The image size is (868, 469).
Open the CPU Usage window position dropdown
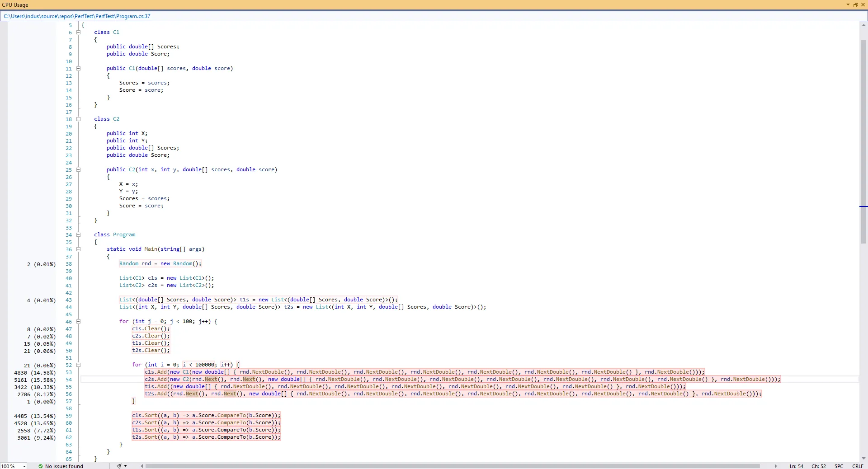(x=848, y=5)
